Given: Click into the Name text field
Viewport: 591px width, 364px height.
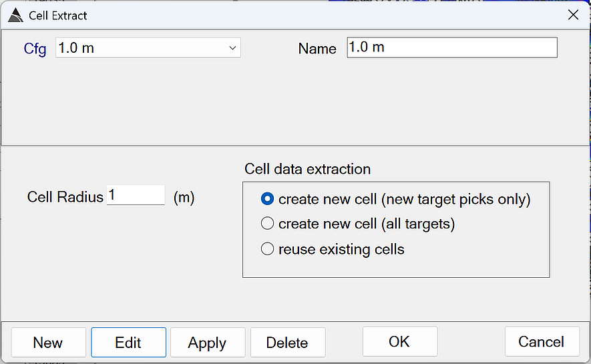Looking at the screenshot, I should 451,48.
